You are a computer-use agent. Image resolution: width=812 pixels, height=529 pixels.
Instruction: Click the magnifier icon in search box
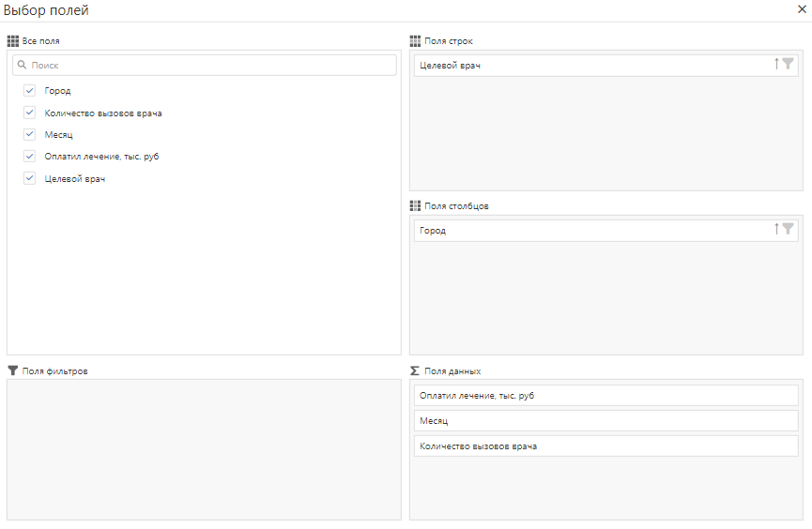point(22,66)
